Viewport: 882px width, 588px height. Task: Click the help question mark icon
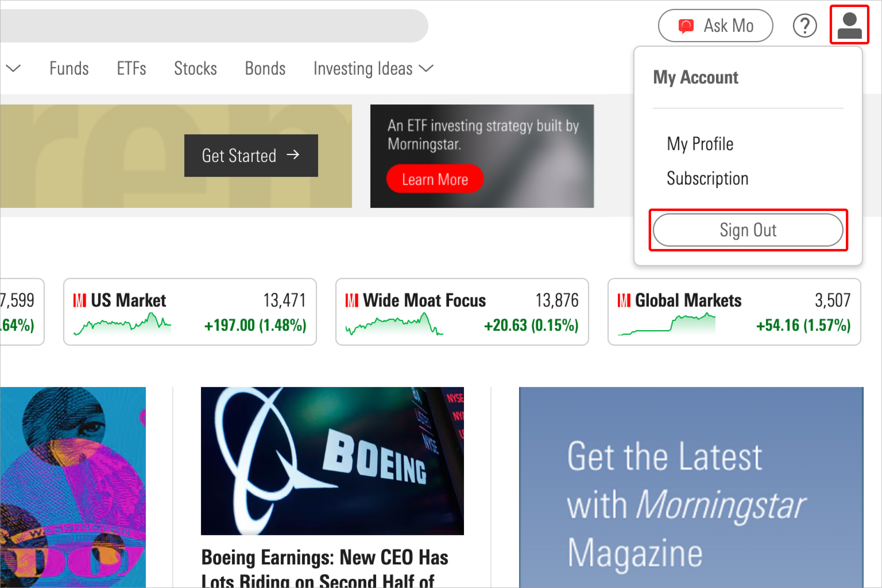click(x=803, y=26)
